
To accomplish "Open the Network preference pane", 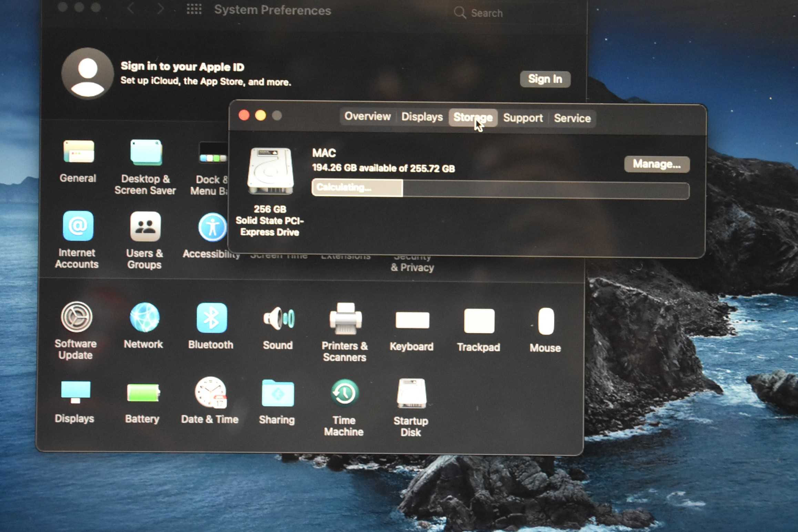I will (144, 318).
